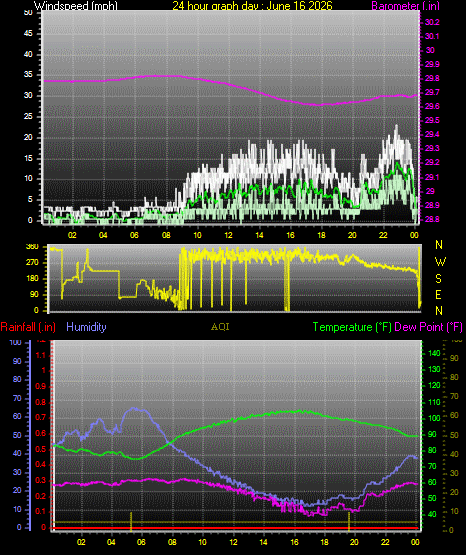The height and width of the screenshot is (555, 466).
Task: Select the 28.8 value on the barometer axis
Action: point(432,219)
